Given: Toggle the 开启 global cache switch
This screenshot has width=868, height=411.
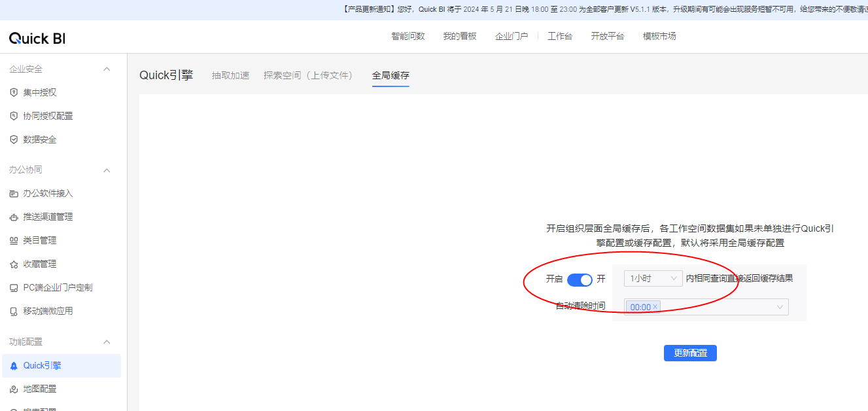Looking at the screenshot, I should (580, 279).
